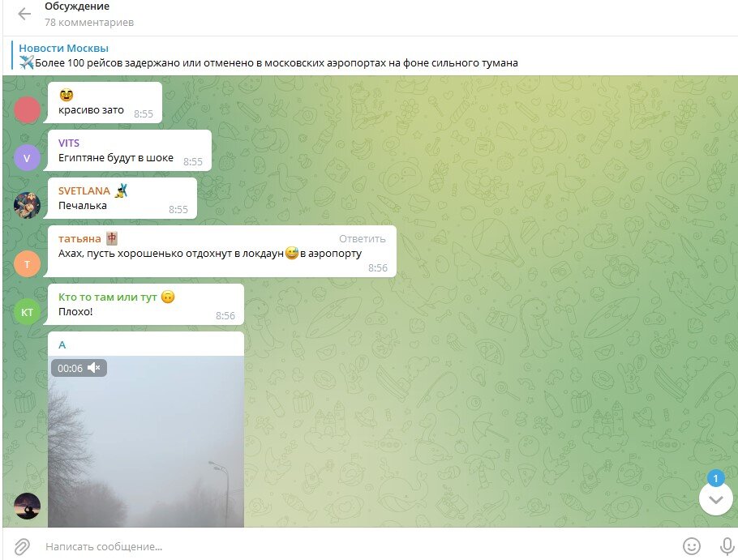Image resolution: width=738 pixels, height=560 pixels.
Task: Start voice recording with microphone icon
Action: point(727,546)
